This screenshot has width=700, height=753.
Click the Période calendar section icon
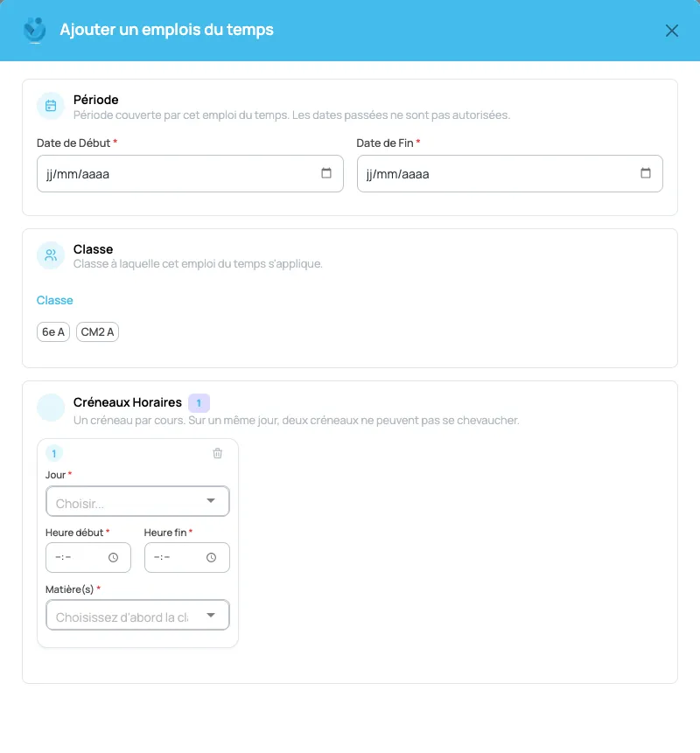coord(51,106)
